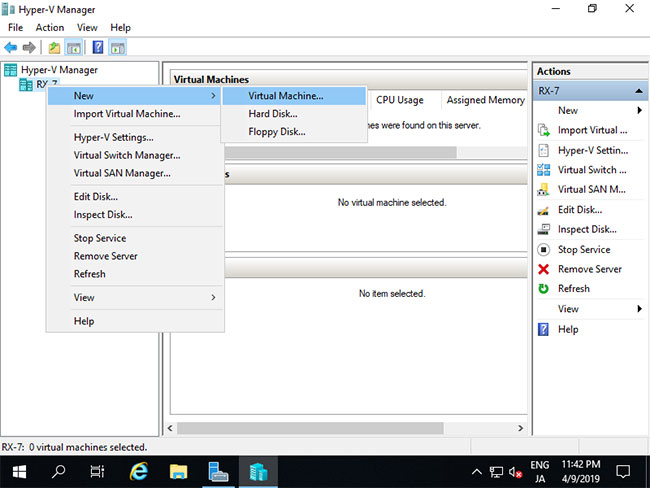Screen dimensions: 650x488
Task: Click scrollbar right arrow in center pane
Action: pos(521,428)
